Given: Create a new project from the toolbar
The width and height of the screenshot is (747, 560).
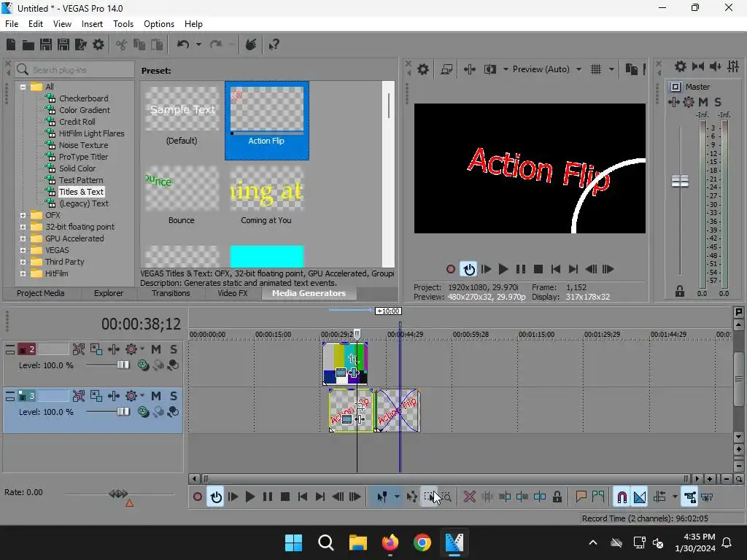Looking at the screenshot, I should pos(10,44).
